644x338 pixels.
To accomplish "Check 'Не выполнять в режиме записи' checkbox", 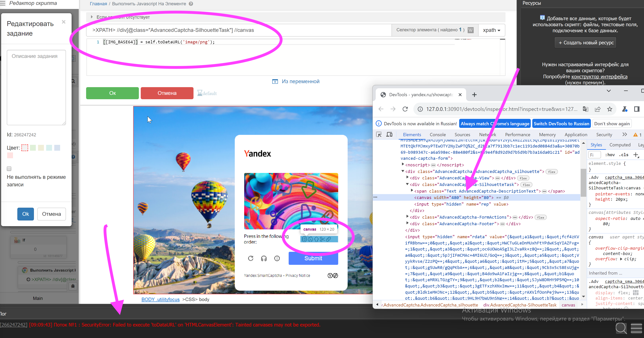I will 9,168.
